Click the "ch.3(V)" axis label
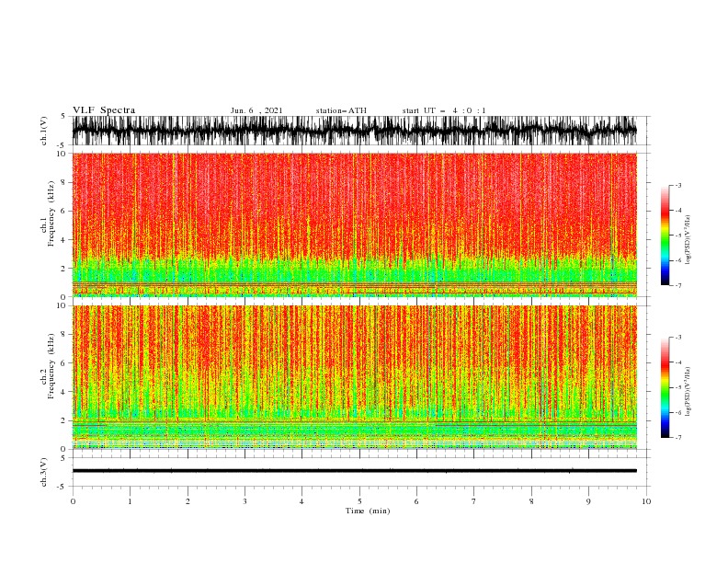Image resolution: width=728 pixels, height=563 pixels. 44,472
